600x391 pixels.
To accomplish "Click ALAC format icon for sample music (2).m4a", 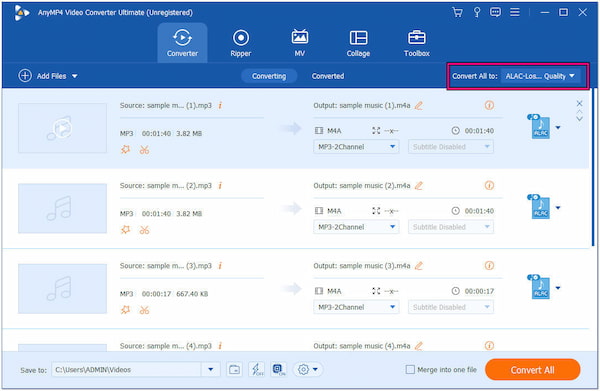I will click(540, 207).
